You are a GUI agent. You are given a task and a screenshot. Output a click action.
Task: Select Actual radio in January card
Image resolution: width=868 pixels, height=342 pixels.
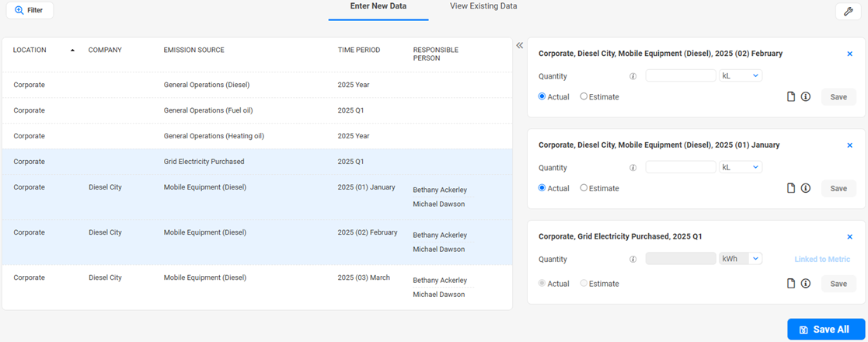tap(542, 188)
